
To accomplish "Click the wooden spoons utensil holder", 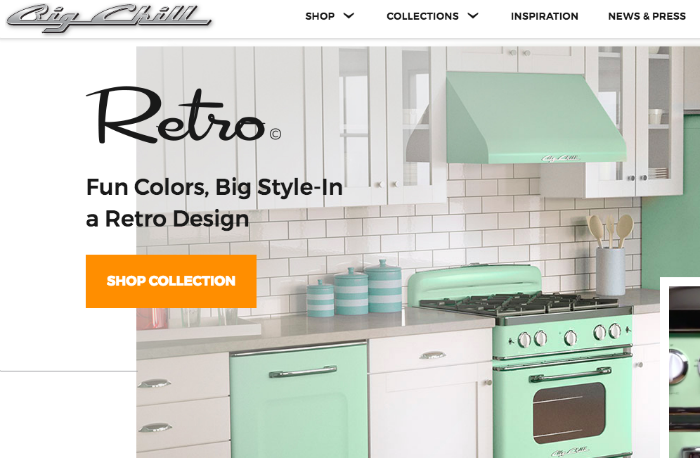I will pos(610,255).
